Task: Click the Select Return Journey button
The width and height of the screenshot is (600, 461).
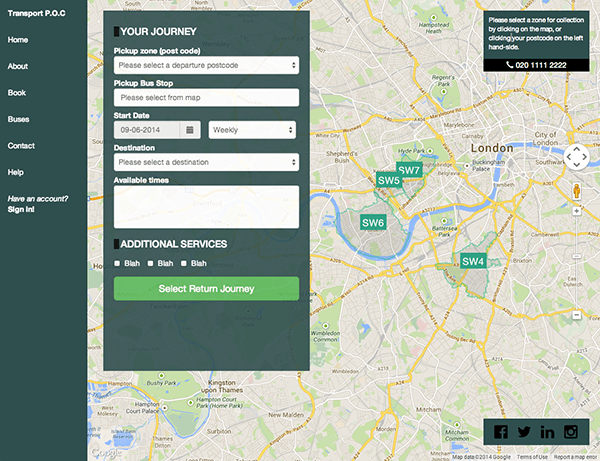Action: [x=206, y=288]
